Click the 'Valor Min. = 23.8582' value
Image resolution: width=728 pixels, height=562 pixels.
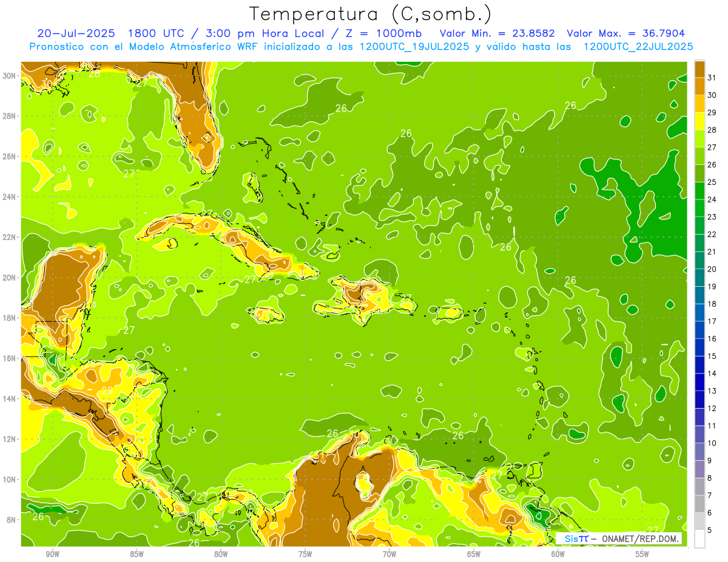496,33
